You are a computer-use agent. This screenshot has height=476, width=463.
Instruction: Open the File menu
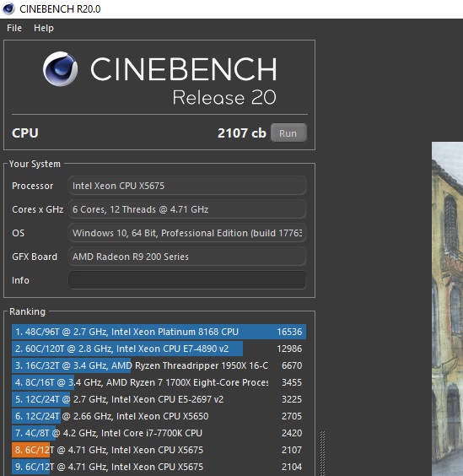(x=14, y=28)
